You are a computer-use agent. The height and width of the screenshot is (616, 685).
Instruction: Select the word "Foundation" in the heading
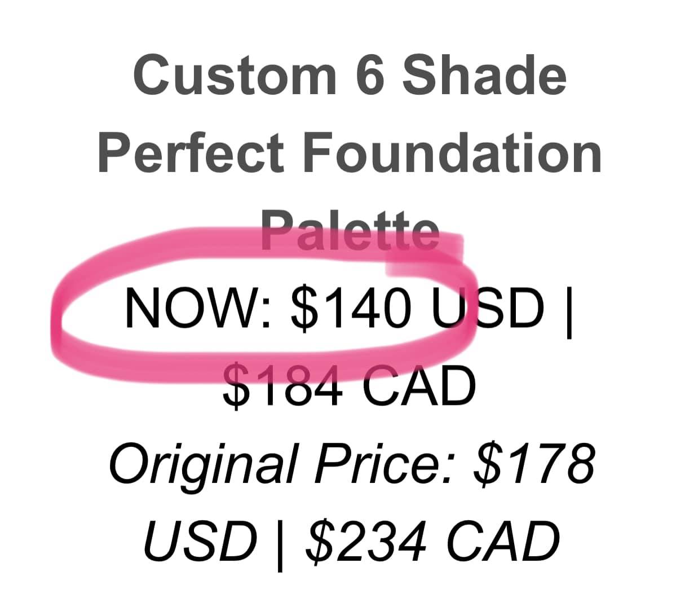pos(453,153)
